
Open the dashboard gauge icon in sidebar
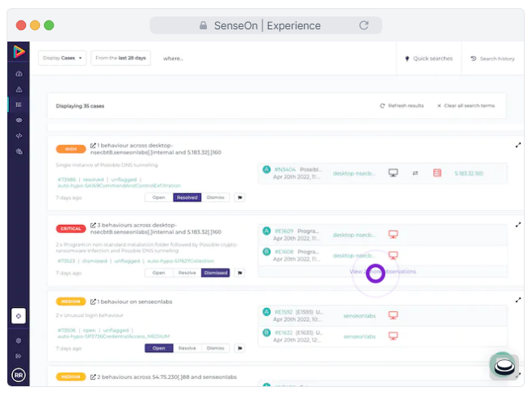[x=19, y=74]
